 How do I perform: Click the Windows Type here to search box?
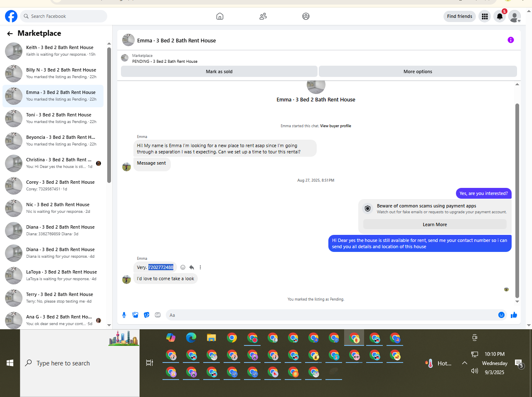[x=80, y=363]
